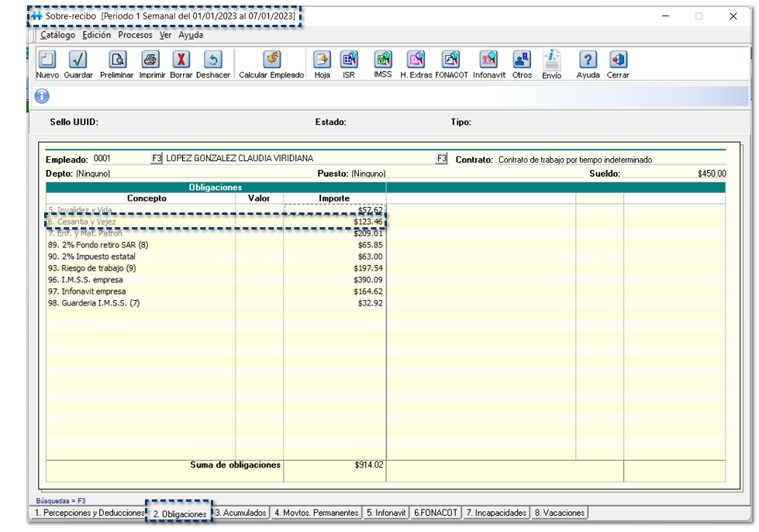Click the Envío toolbar icon

(x=552, y=60)
